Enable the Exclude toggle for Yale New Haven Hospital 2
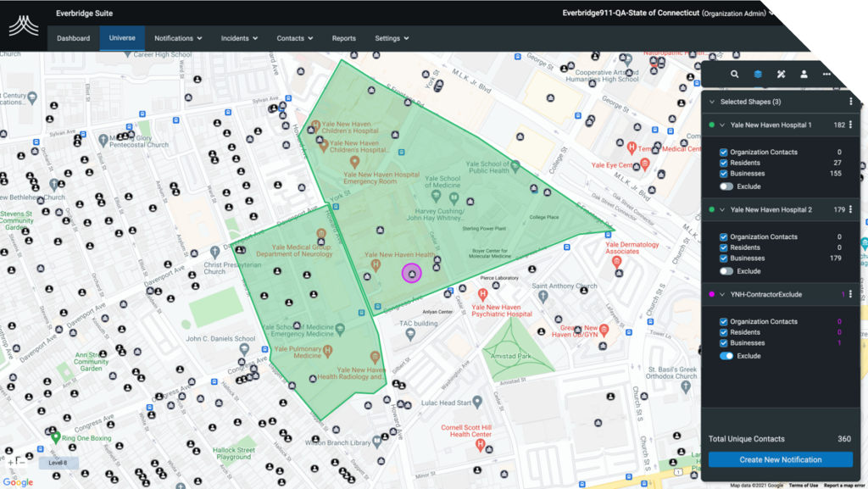The width and height of the screenshot is (868, 489). coord(726,271)
